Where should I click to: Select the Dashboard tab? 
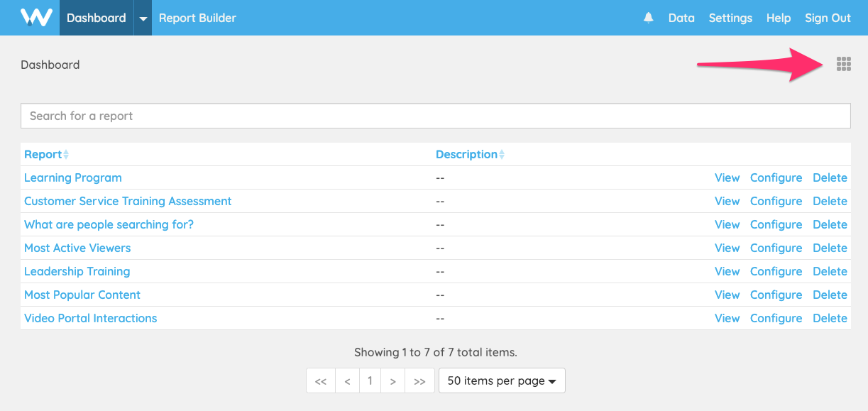pyautogui.click(x=97, y=18)
